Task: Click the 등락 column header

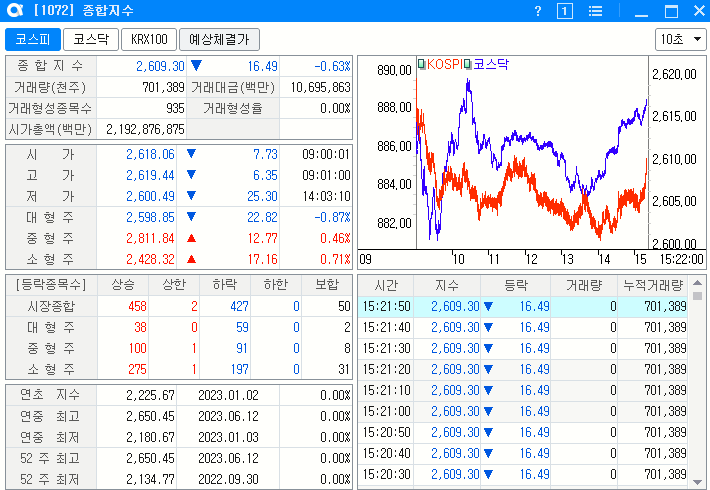Action: point(515,285)
